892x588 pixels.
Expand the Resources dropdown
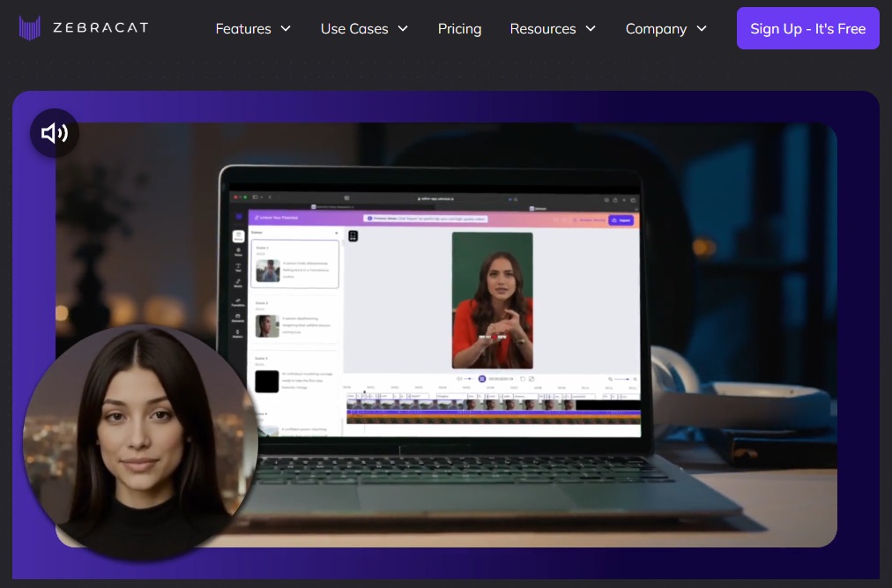pyautogui.click(x=553, y=29)
